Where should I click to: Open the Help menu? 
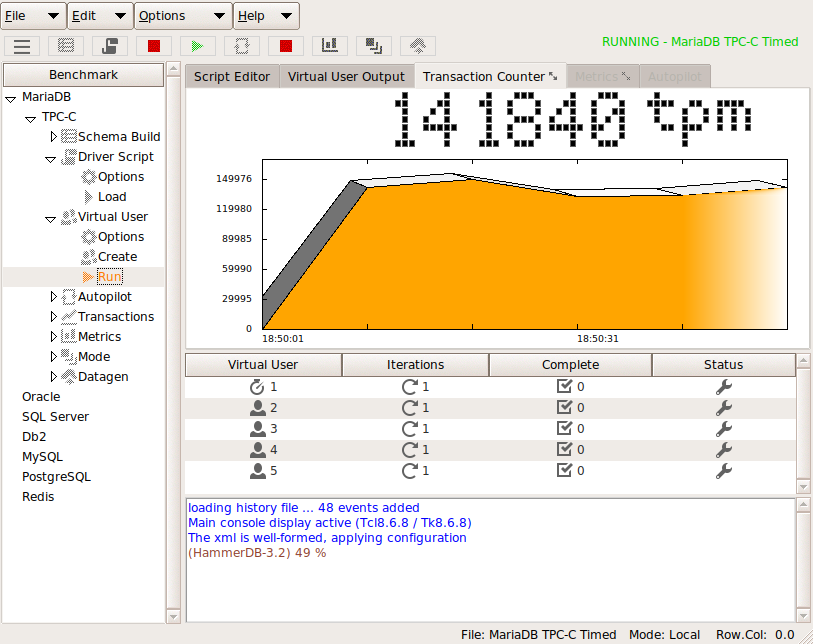pyautogui.click(x=266, y=16)
